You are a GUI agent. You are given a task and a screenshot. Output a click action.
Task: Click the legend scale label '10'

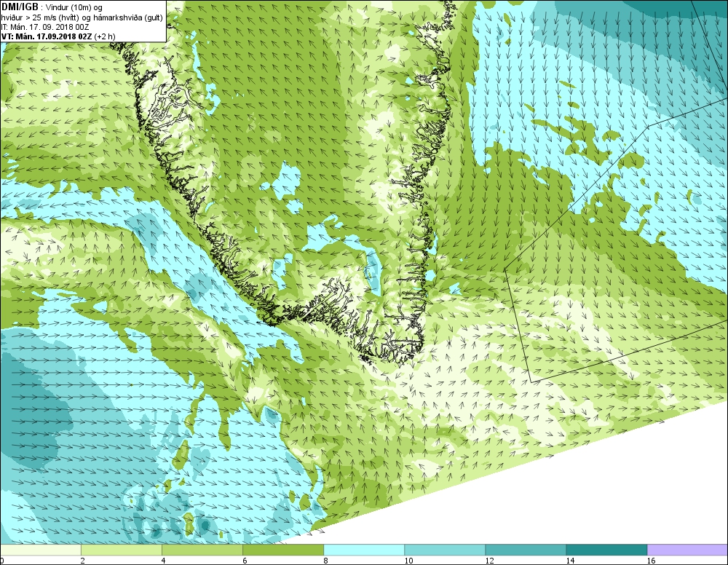click(408, 561)
